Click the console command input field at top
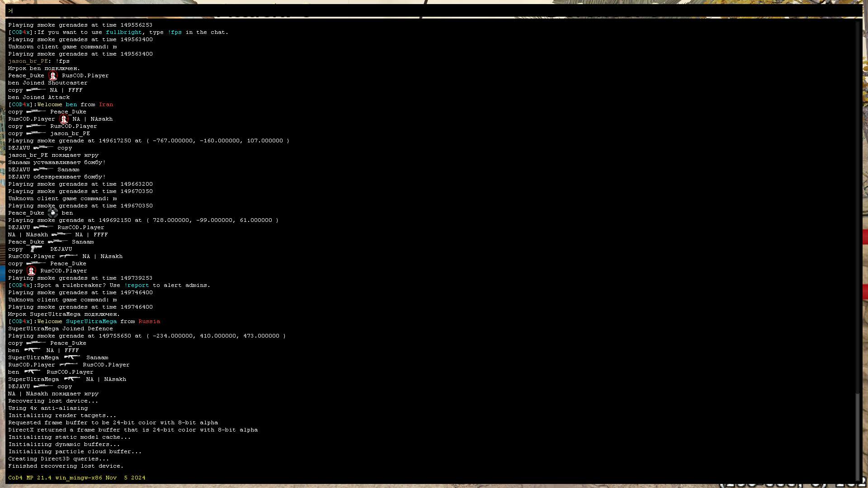868x488 pixels. 434,10
